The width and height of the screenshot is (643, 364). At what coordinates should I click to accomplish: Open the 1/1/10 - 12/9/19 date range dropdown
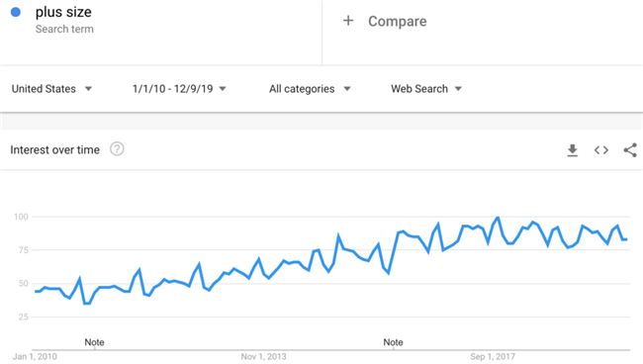click(x=179, y=89)
